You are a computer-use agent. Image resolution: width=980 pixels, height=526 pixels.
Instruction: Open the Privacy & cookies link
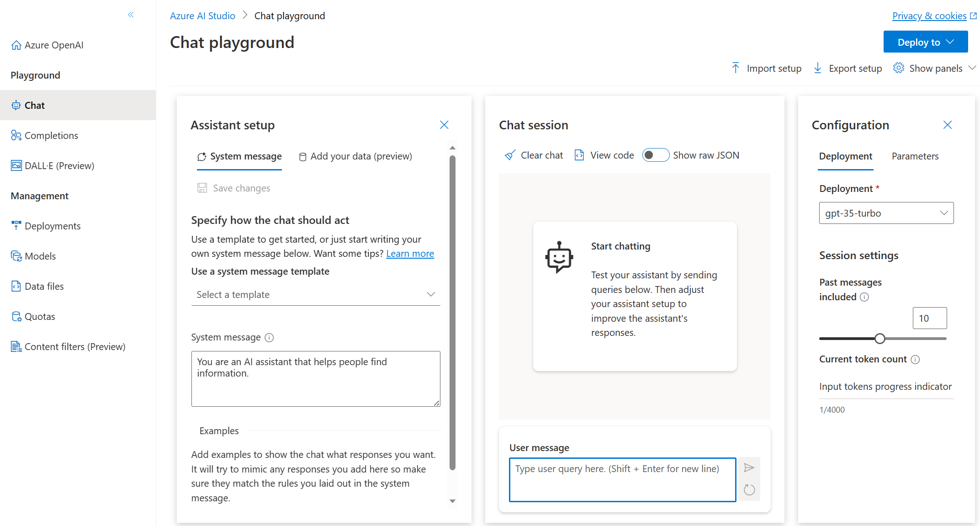[x=930, y=15]
